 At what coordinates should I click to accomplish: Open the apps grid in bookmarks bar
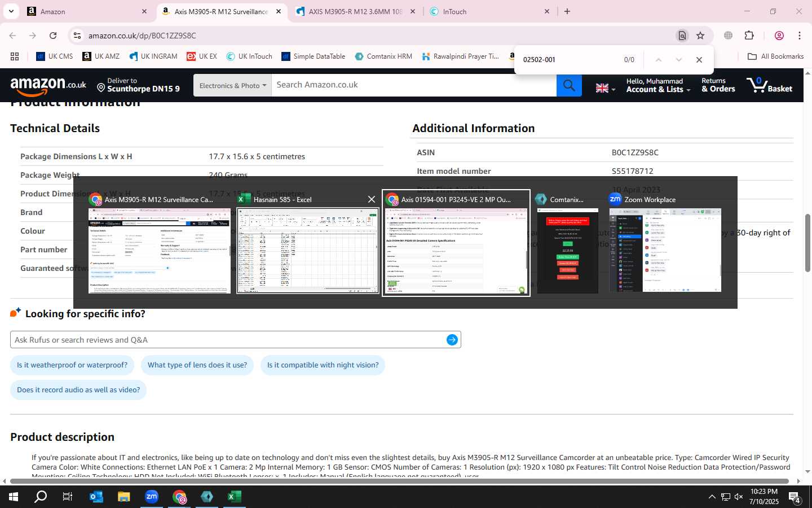[x=15, y=56]
